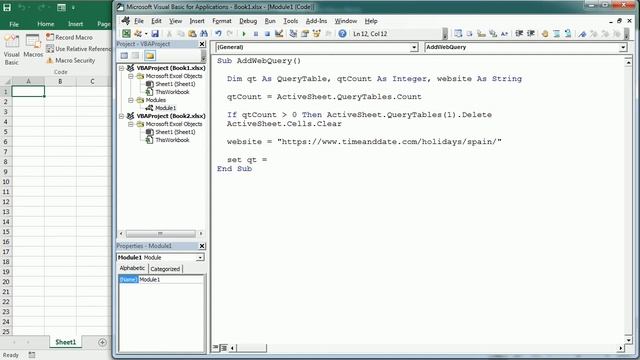Click Toggle Folders icon in the Project panel
This screenshot has height=360, width=640.
150,56
